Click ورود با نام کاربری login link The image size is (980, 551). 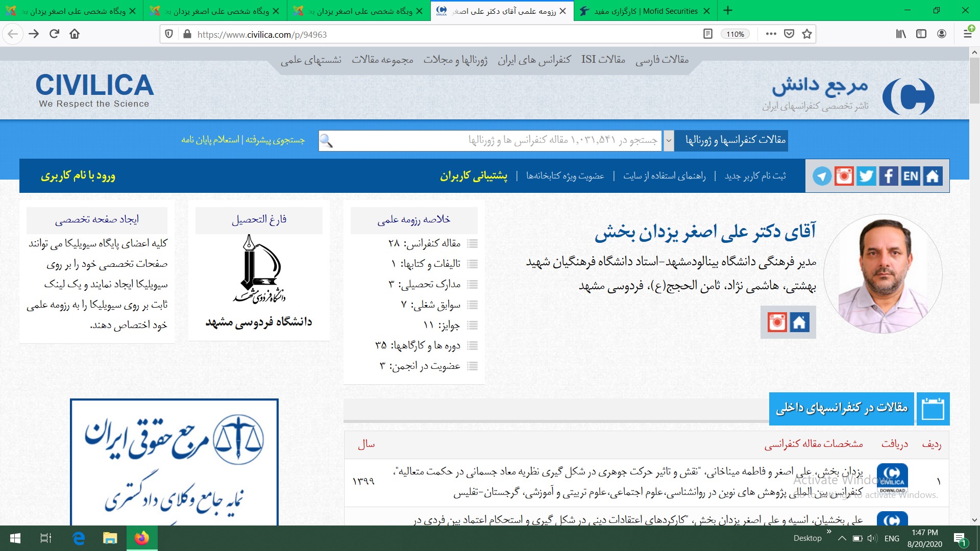point(78,176)
